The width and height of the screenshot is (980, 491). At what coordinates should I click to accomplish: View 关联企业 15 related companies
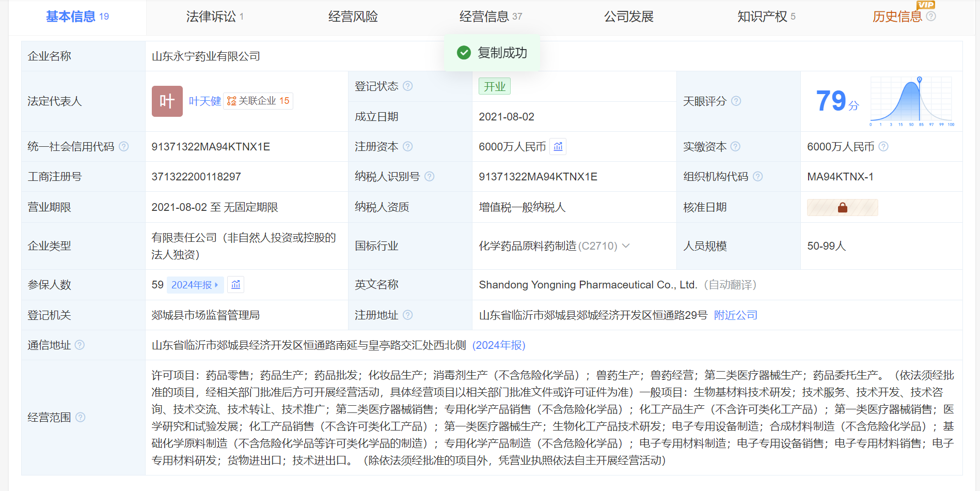click(258, 101)
